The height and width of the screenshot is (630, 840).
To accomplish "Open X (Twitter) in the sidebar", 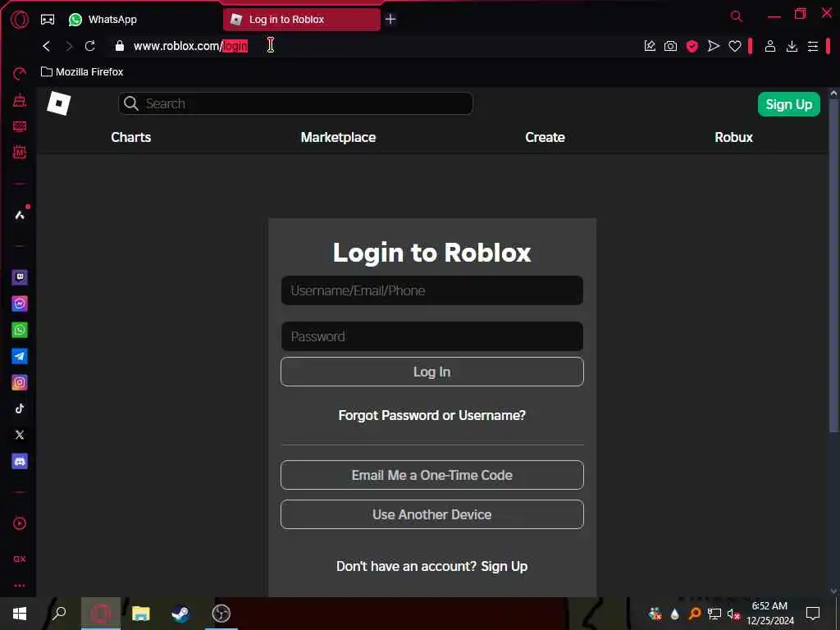I will pyautogui.click(x=20, y=435).
